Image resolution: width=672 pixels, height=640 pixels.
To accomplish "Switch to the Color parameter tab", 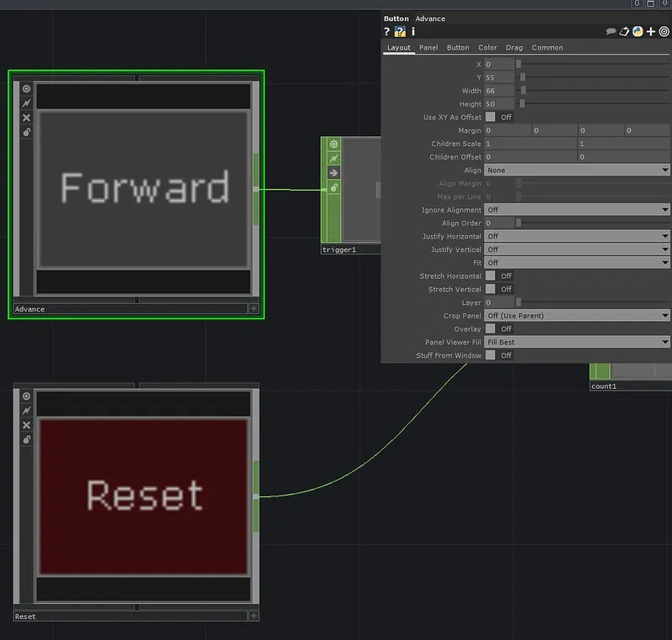I will pos(487,48).
